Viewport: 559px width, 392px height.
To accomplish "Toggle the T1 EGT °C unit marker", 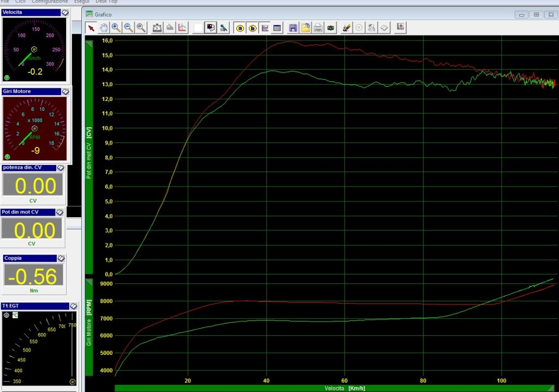I will 15,315.
